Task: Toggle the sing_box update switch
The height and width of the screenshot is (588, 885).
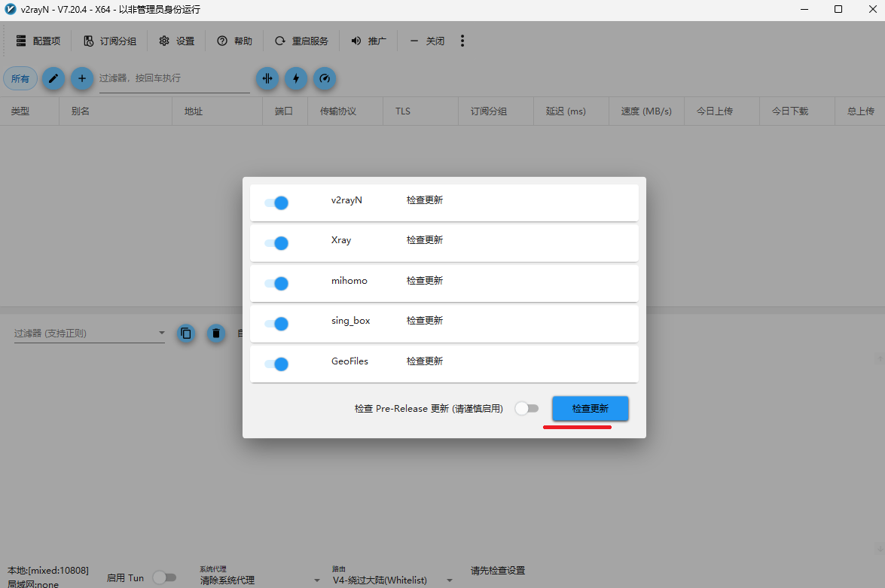Action: point(276,324)
